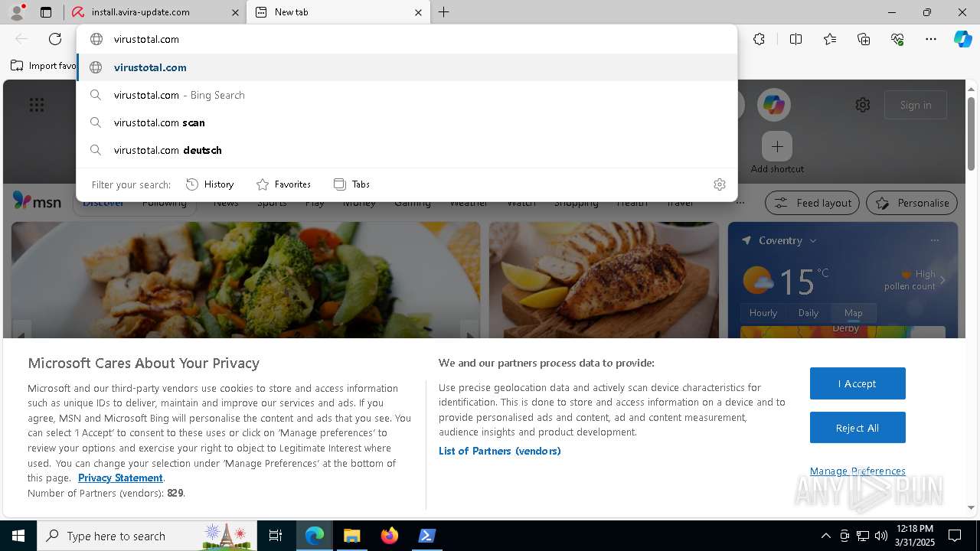
Task: Show hidden system tray icons
Action: pos(825,536)
